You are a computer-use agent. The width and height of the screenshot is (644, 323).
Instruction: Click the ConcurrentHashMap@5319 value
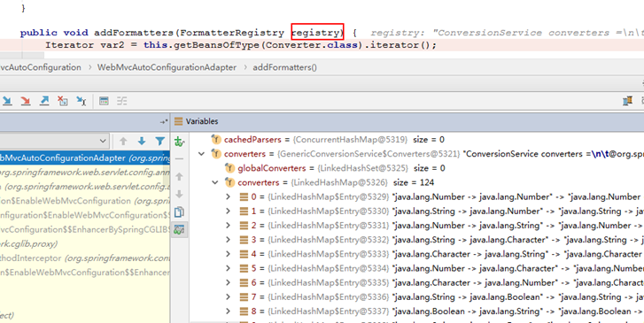350,140
